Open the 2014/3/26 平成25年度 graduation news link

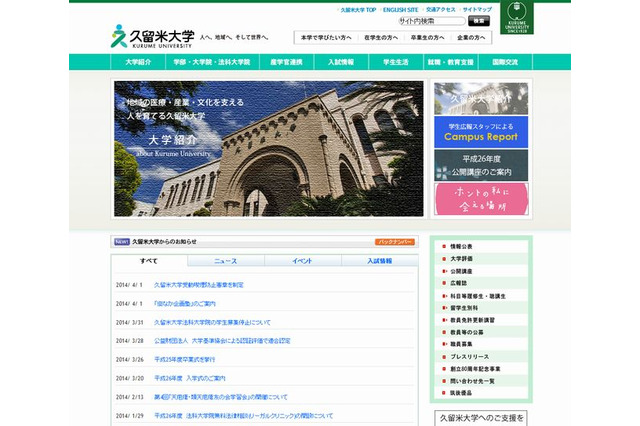point(184,359)
